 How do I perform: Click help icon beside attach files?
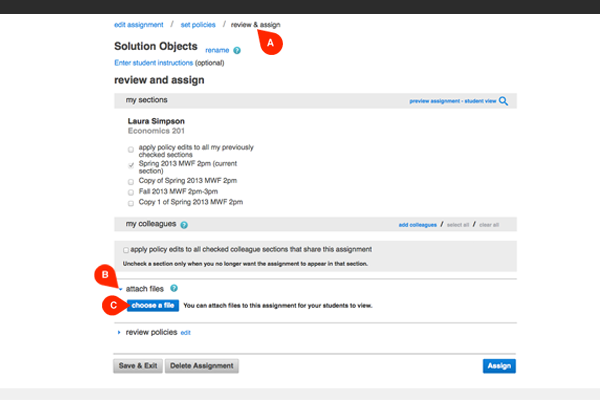point(174,288)
